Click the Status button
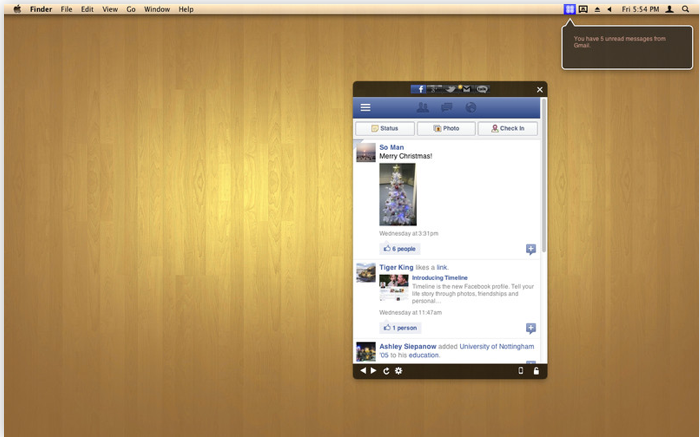This screenshot has height=437, width=700. [385, 129]
